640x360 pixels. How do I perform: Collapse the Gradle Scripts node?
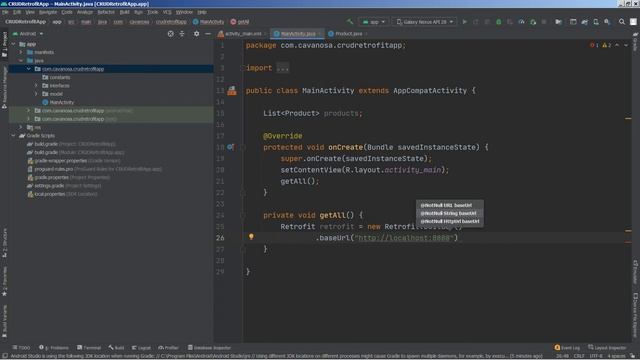13,136
